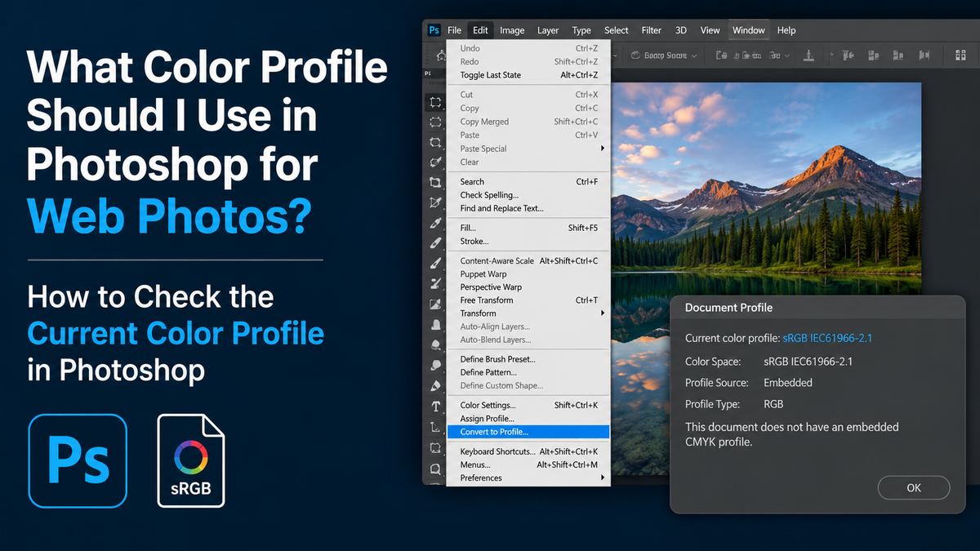Click the large Ps app logo graphic

click(78, 461)
